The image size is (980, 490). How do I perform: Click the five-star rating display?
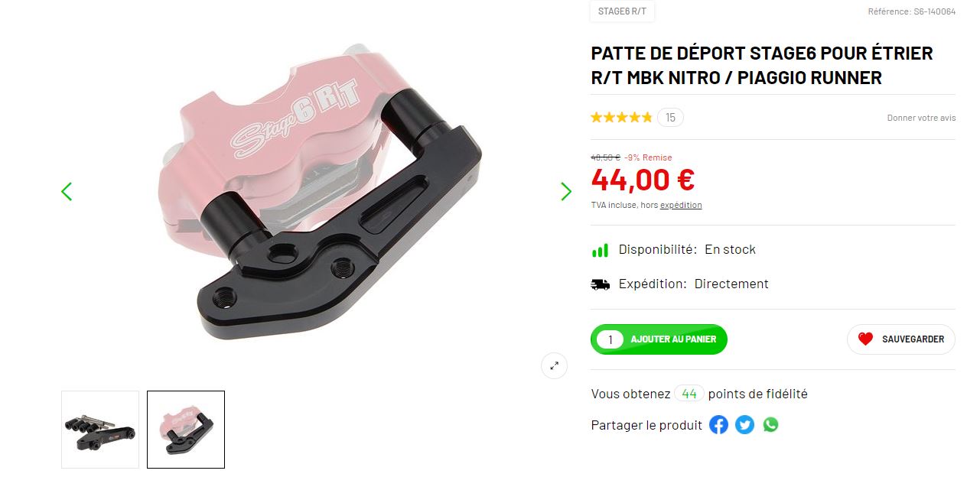[x=621, y=118]
